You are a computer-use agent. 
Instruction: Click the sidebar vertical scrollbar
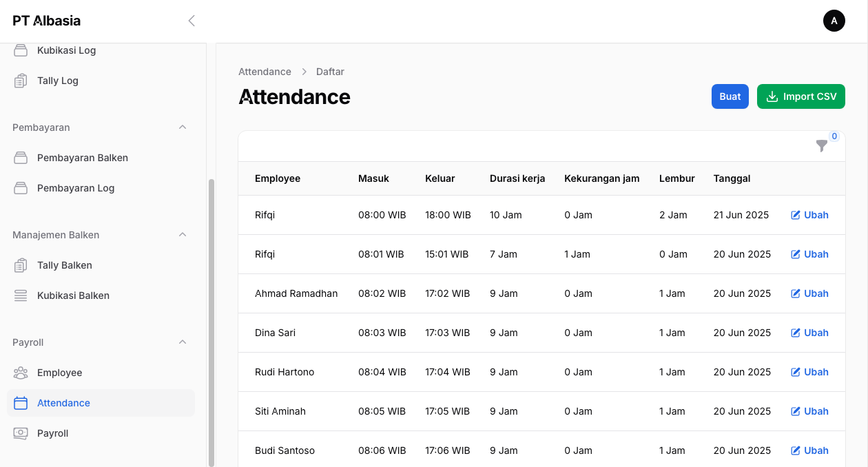[211, 317]
